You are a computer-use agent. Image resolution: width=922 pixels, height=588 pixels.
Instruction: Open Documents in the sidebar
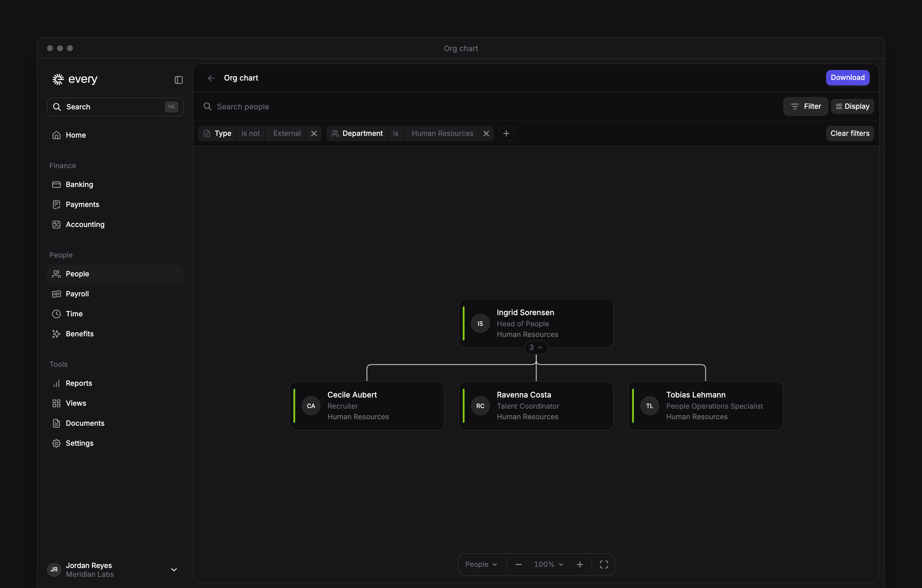point(115,423)
